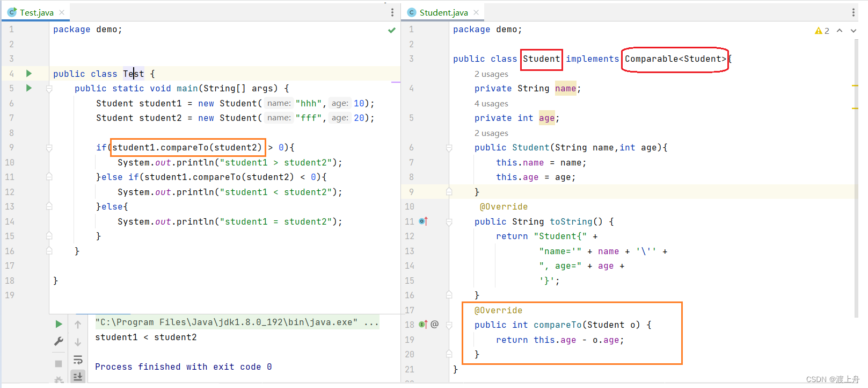Screen dimensions: 868x388
Task: Run Test class via line 4 gutter arrow
Action: point(29,74)
